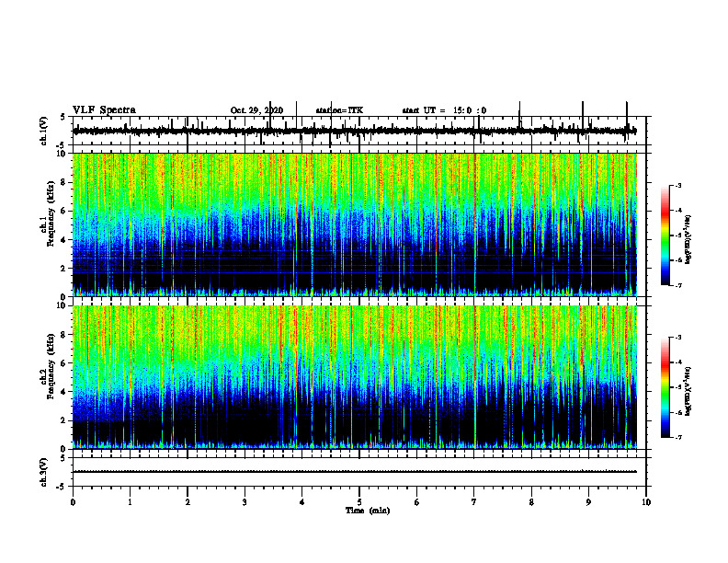Screen dimensions: 728x563
Task: Click the ch.2 colorbar log(PSD) label
Action: [x=688, y=391]
